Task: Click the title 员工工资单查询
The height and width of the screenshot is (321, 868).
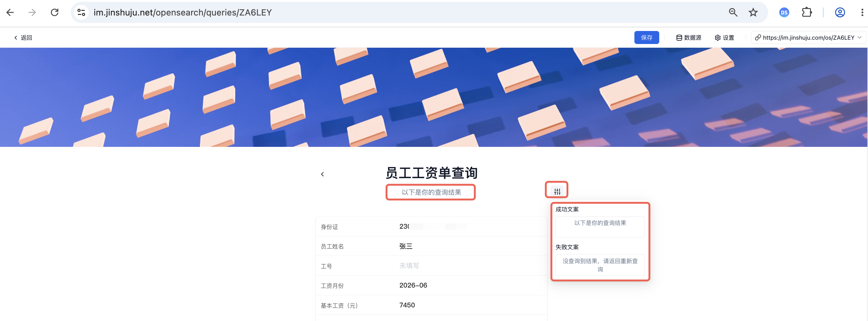Action: click(431, 173)
